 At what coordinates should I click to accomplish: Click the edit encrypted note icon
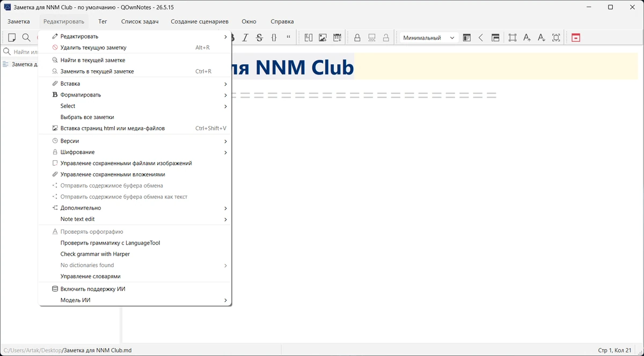(371, 38)
